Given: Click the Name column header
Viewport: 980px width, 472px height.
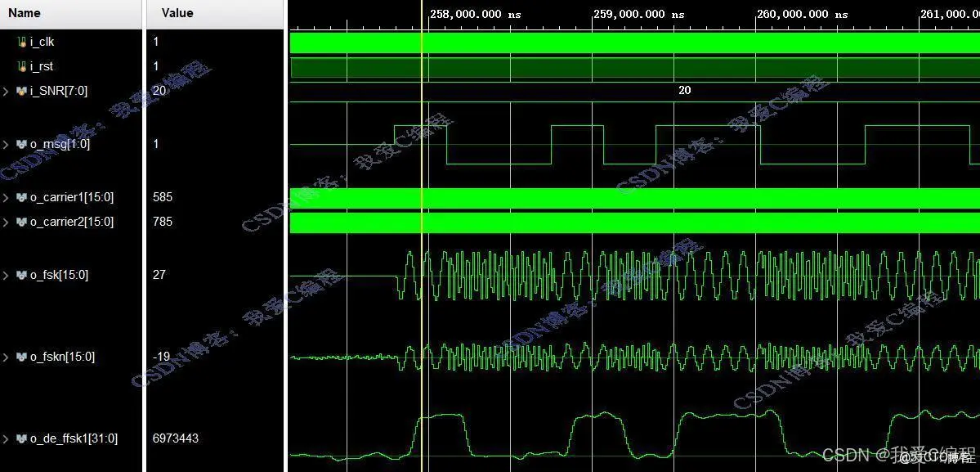Looking at the screenshot, I should [x=25, y=12].
